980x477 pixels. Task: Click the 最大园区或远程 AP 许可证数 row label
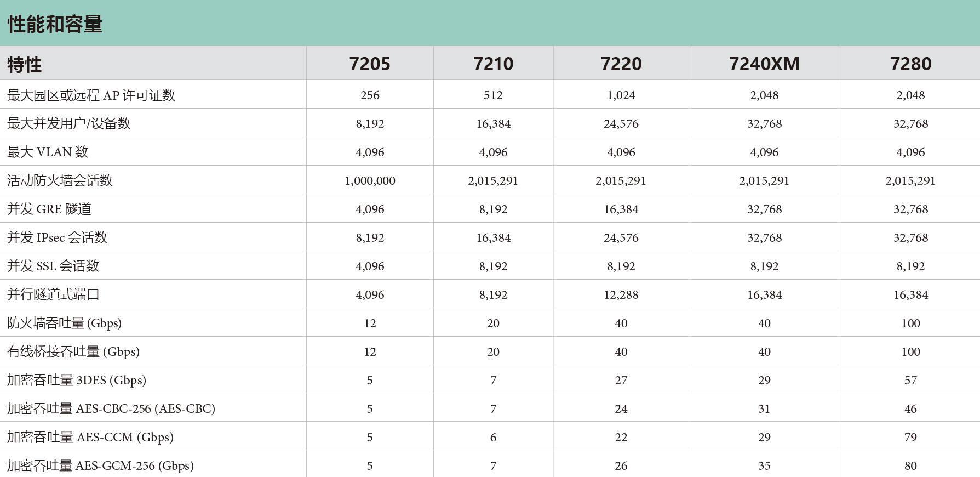click(91, 95)
